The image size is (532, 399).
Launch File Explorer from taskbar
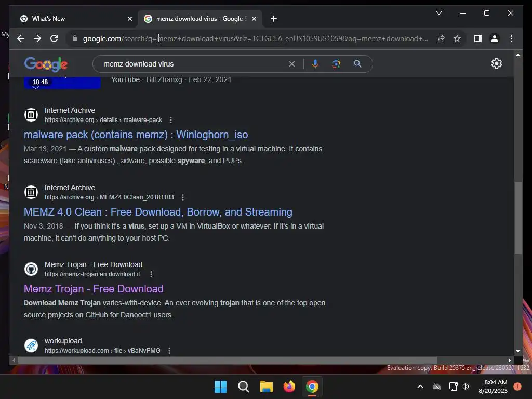coord(267,387)
